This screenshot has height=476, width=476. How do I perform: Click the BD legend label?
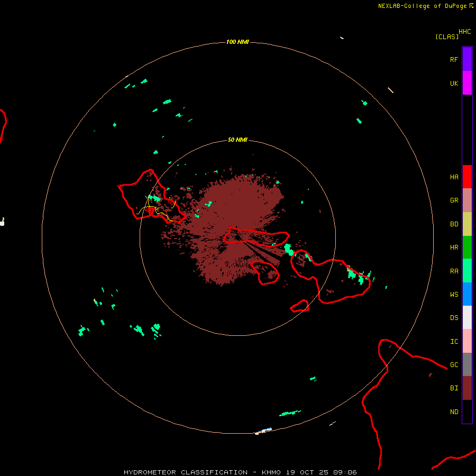[x=454, y=224]
